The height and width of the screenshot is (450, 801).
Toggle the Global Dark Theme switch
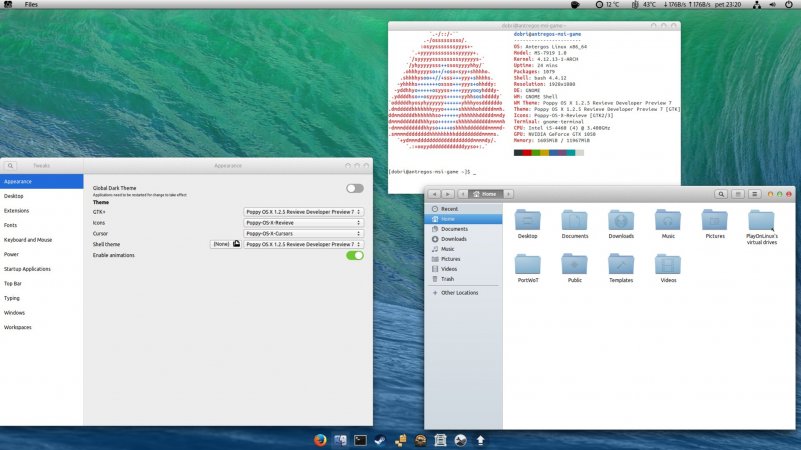click(355, 188)
